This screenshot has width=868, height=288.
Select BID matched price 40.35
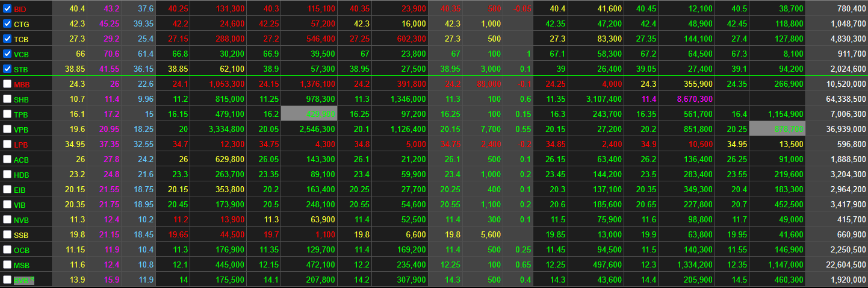(x=450, y=8)
